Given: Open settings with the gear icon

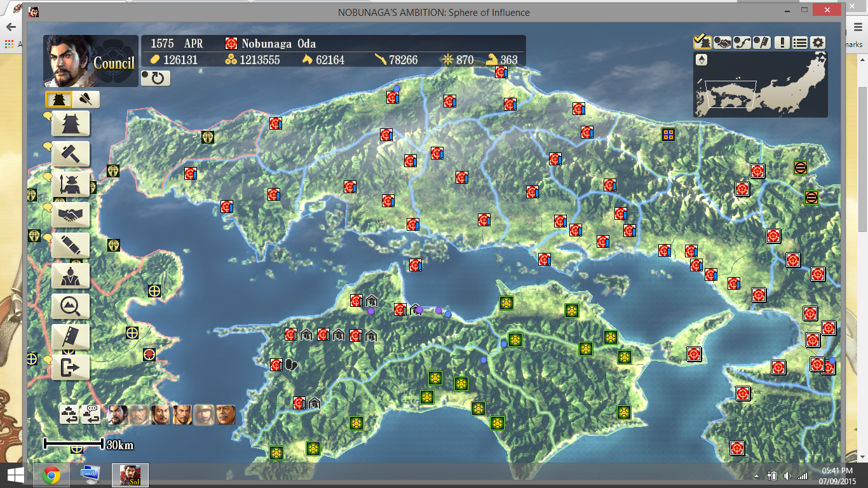Looking at the screenshot, I should point(818,43).
